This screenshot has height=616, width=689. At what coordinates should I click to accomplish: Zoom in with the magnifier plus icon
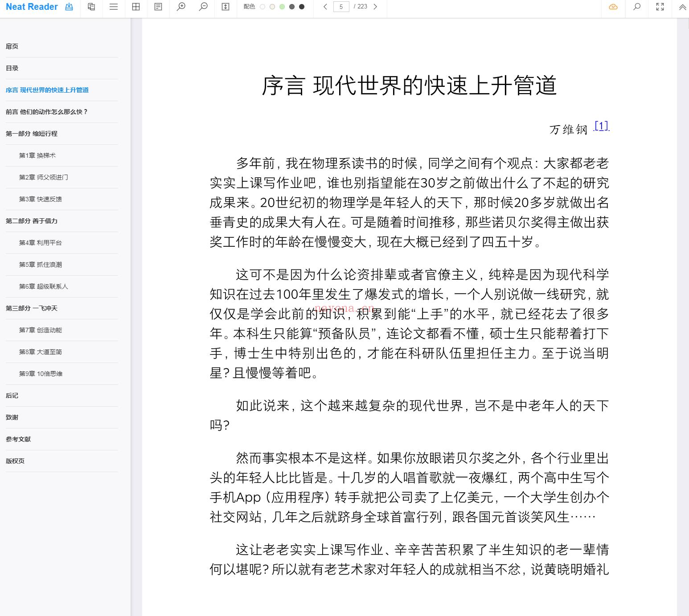point(181,7)
